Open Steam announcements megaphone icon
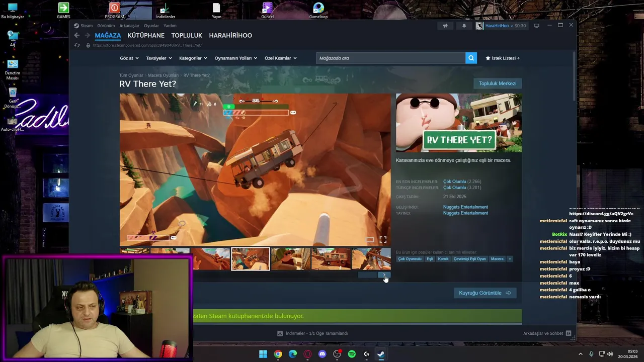Screen dimensions: 644x362 pos(445,26)
